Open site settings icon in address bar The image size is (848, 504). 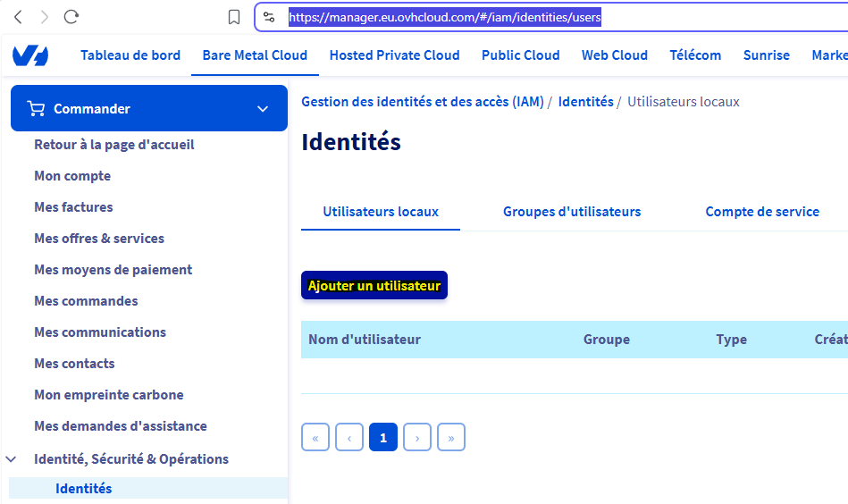coord(269,17)
